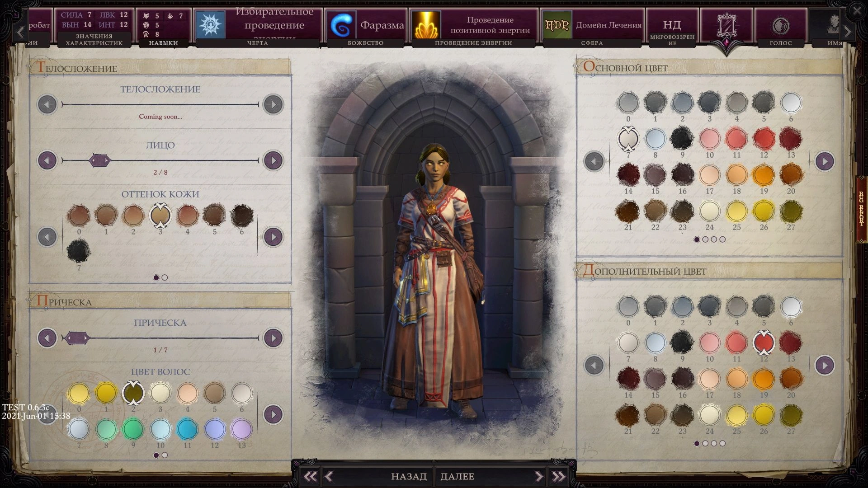
Task: Select primary color swatch 6 white
Action: pos(791,103)
